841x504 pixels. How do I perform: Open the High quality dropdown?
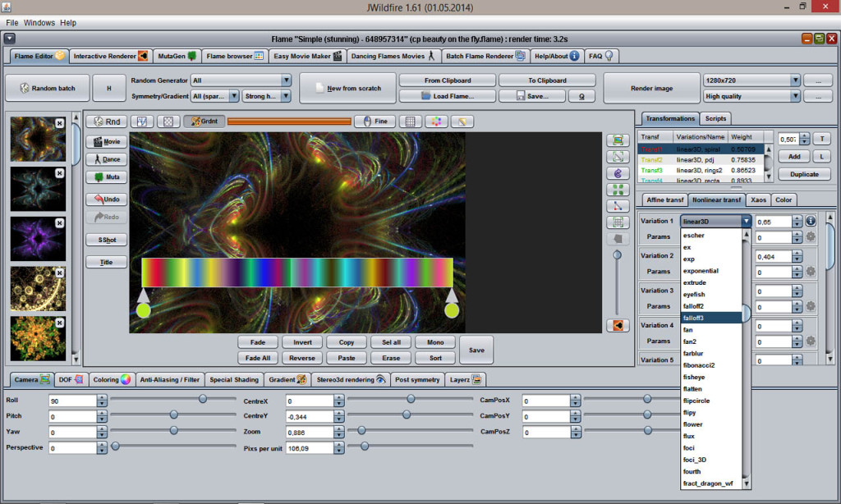pos(795,96)
